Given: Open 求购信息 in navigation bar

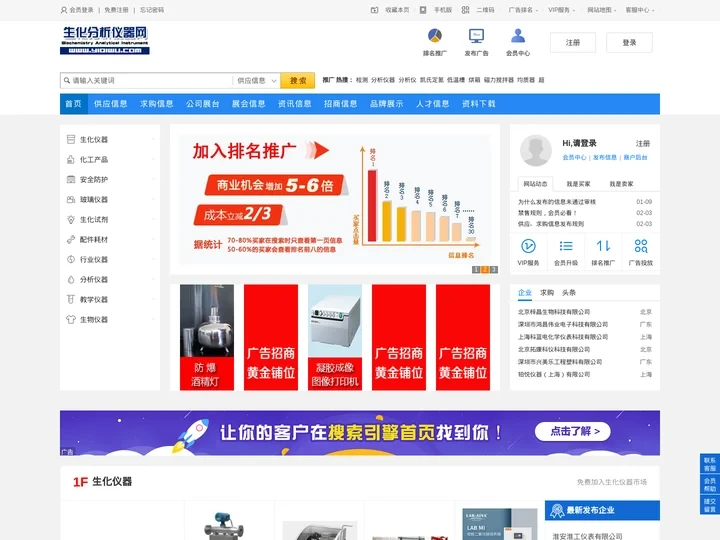Looking at the screenshot, I should click(157, 104).
